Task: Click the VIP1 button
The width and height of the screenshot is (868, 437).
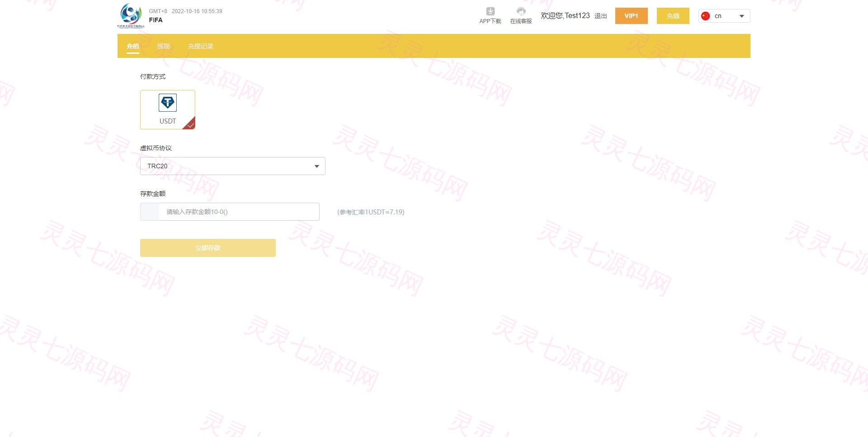Action: click(x=631, y=16)
